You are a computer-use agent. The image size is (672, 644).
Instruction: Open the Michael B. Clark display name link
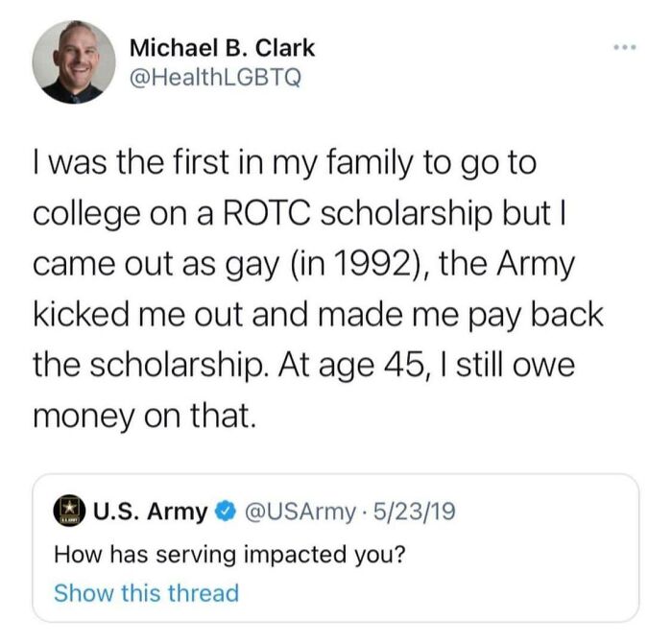click(221, 47)
